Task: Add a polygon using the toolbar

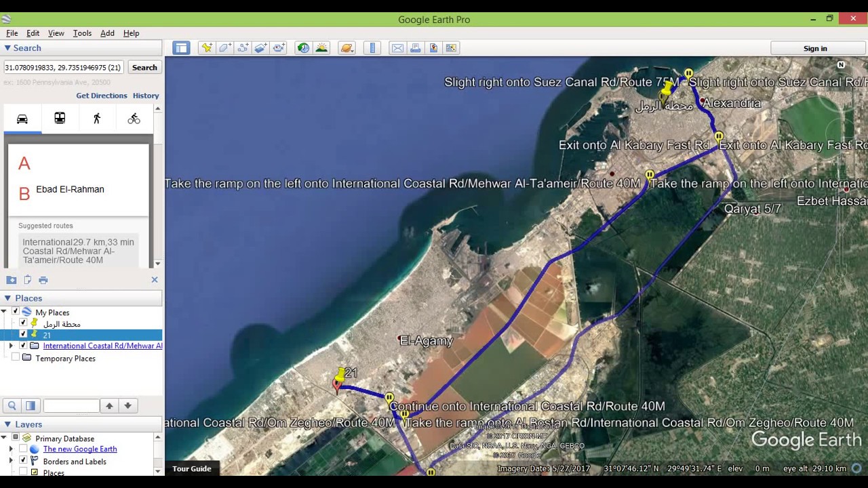Action: click(225, 47)
